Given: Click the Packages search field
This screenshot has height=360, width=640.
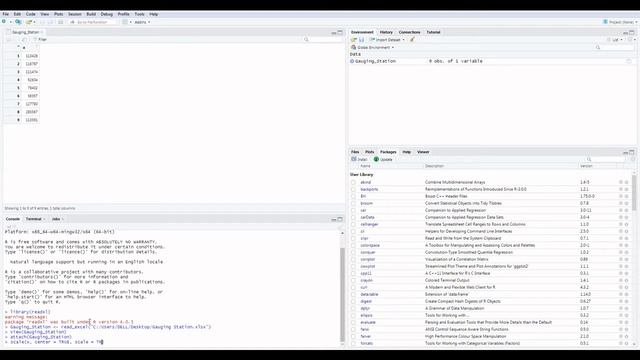Looking at the screenshot, I should [x=606, y=159].
